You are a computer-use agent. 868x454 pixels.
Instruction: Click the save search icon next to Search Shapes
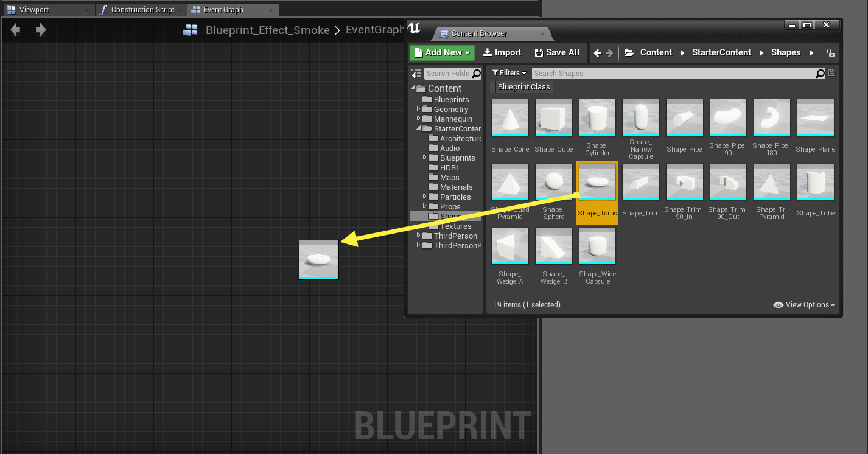[830, 73]
